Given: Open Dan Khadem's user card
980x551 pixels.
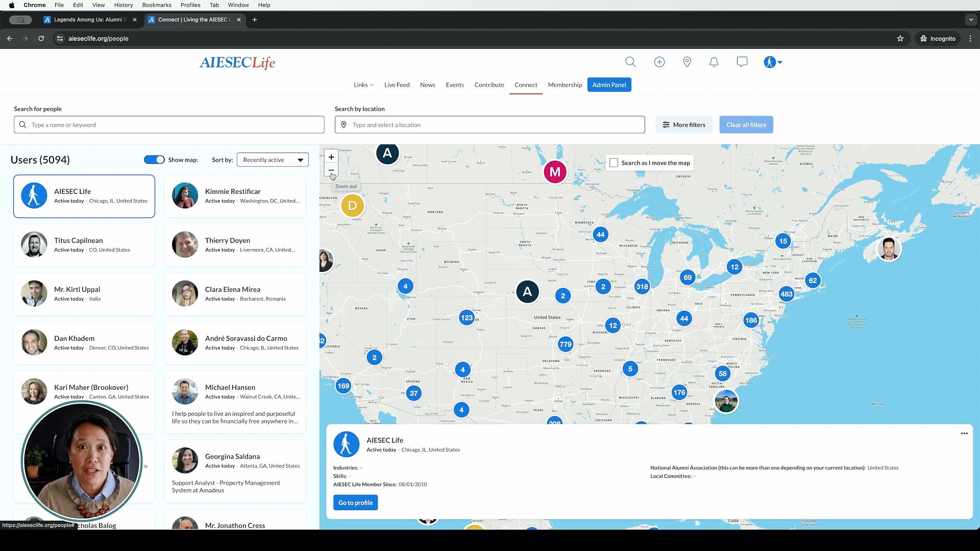Looking at the screenshot, I should pyautogui.click(x=84, y=343).
